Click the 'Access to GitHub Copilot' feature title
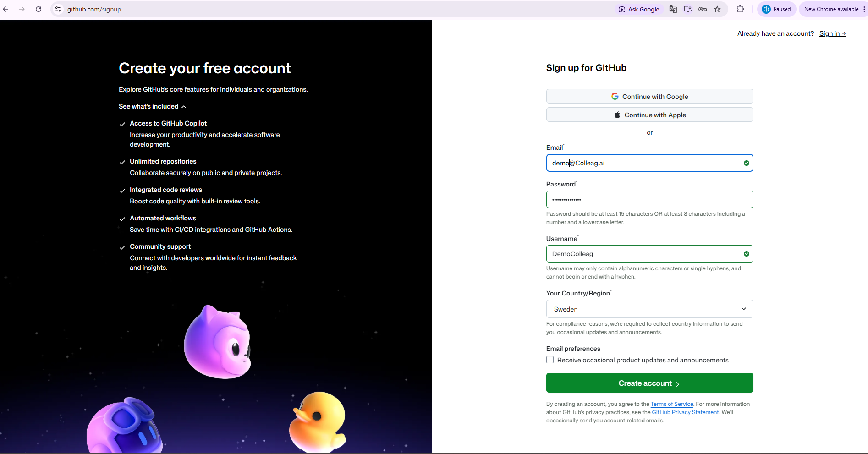Screen dimensions: 868x454 [168, 123]
